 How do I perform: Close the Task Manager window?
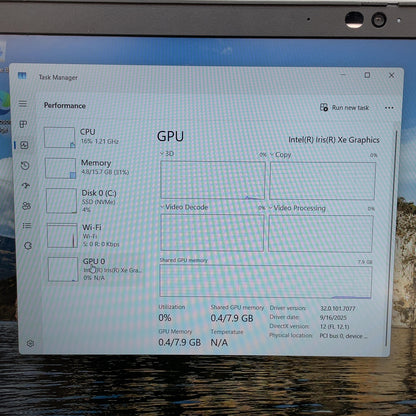[x=392, y=75]
